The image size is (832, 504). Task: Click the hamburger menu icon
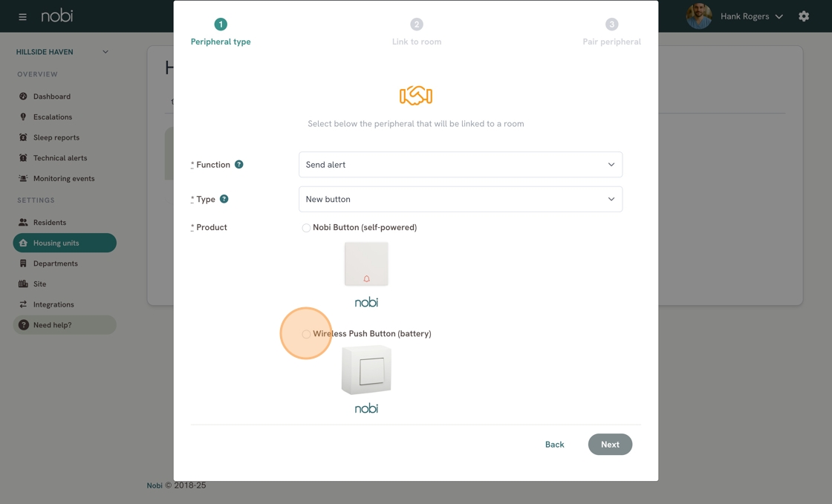point(22,16)
